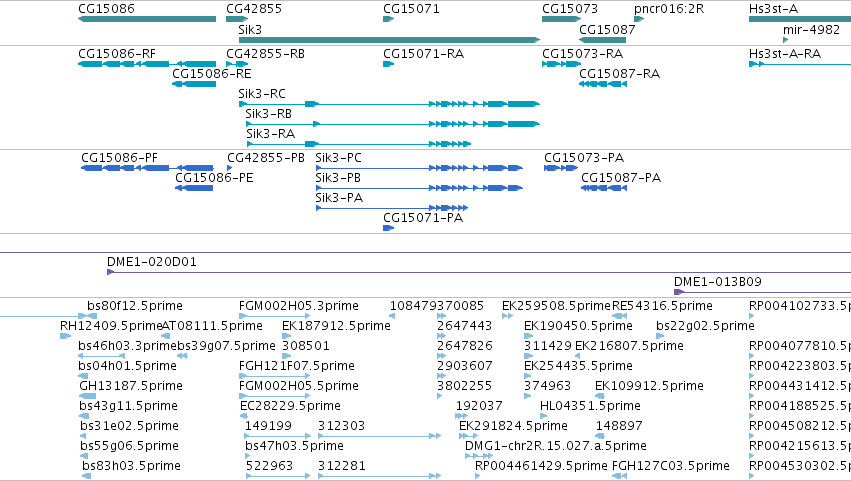
Task: Click the DME1-020D01 clone label
Action: pos(151,262)
